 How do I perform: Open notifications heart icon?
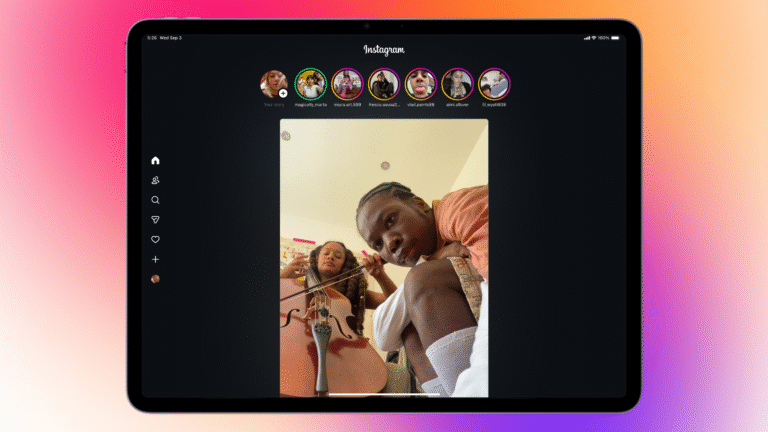155,240
